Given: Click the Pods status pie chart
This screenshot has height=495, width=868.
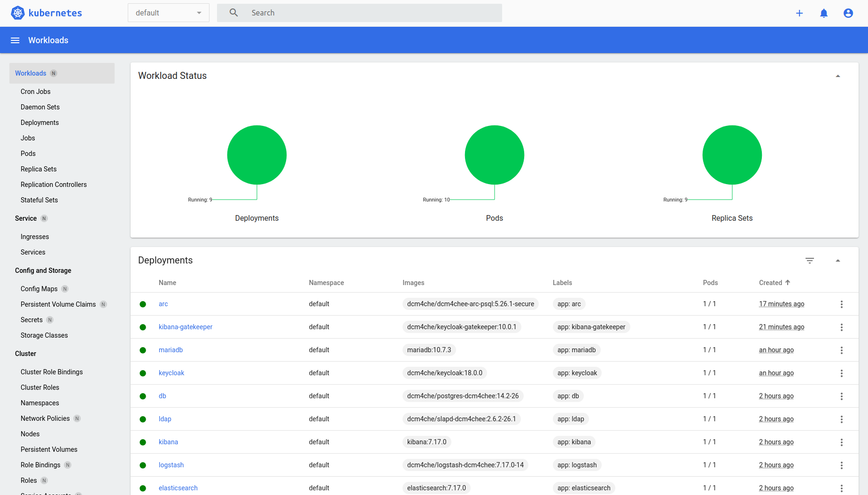Looking at the screenshot, I should click(x=495, y=155).
